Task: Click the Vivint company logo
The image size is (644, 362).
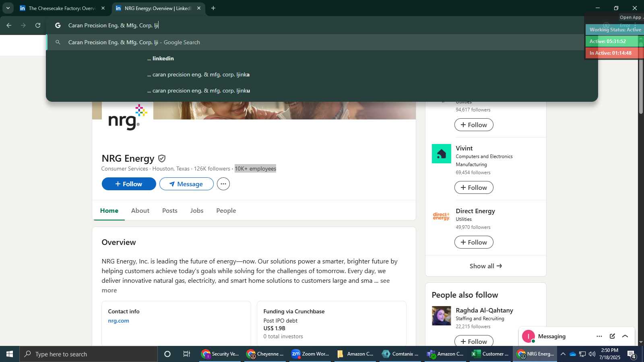Action: pyautogui.click(x=442, y=154)
